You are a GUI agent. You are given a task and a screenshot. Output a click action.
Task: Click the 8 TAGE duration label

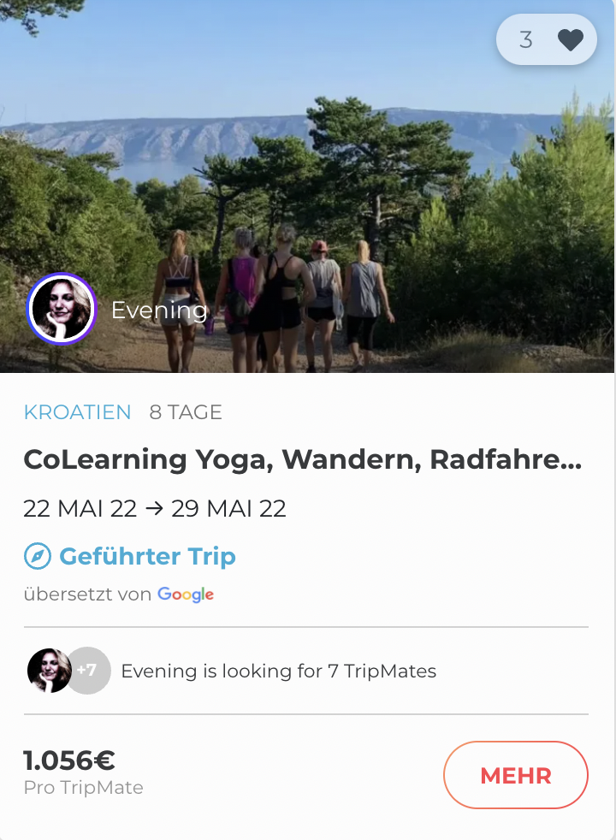(x=186, y=412)
